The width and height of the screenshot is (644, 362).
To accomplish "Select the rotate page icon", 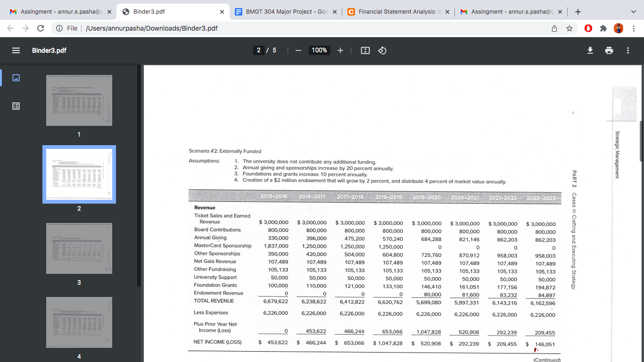I will coord(381,50).
